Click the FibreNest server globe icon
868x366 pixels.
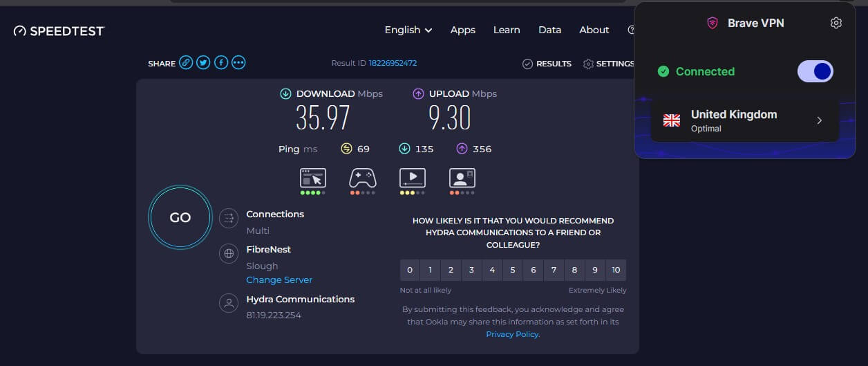tap(228, 254)
